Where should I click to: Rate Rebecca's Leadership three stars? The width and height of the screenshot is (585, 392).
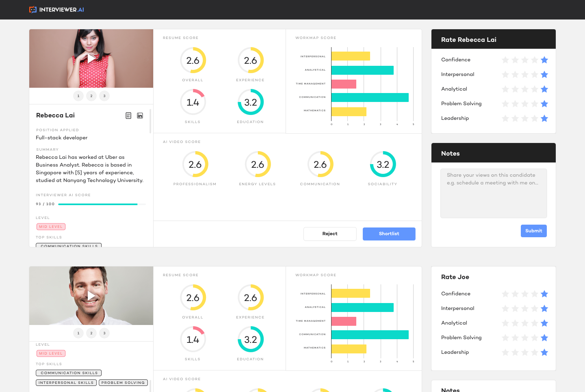coord(525,119)
